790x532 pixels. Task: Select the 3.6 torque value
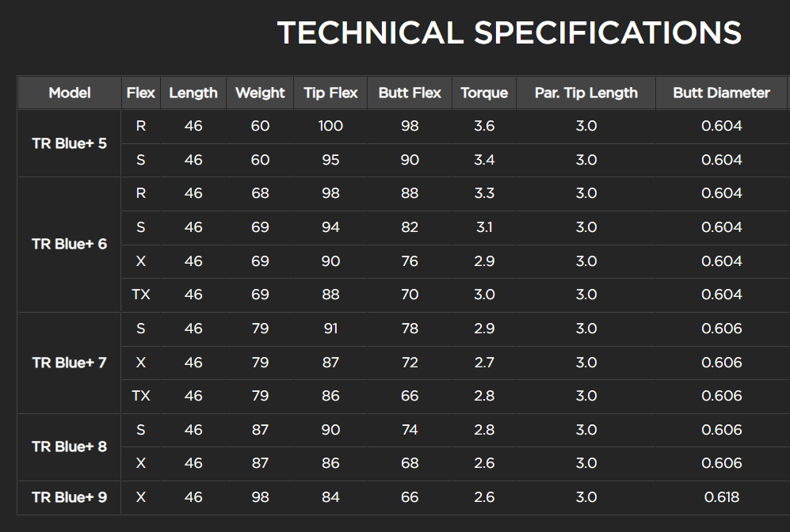click(x=484, y=126)
